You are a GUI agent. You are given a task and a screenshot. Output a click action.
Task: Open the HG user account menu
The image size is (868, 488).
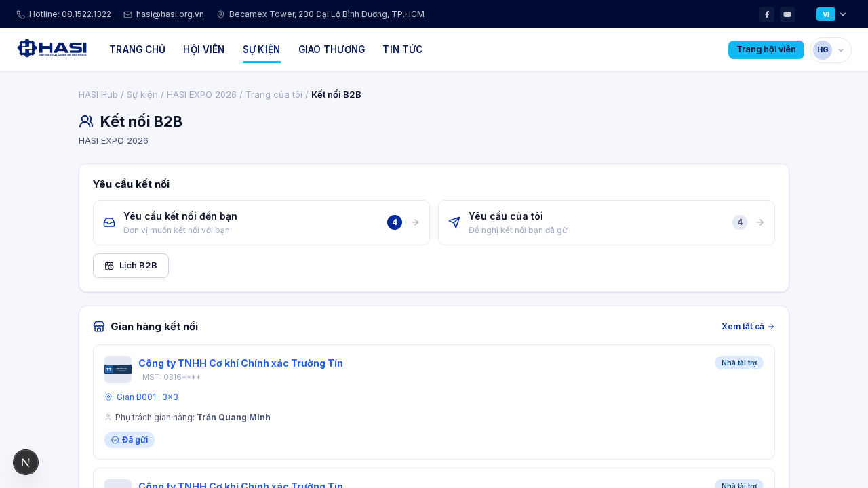831,50
